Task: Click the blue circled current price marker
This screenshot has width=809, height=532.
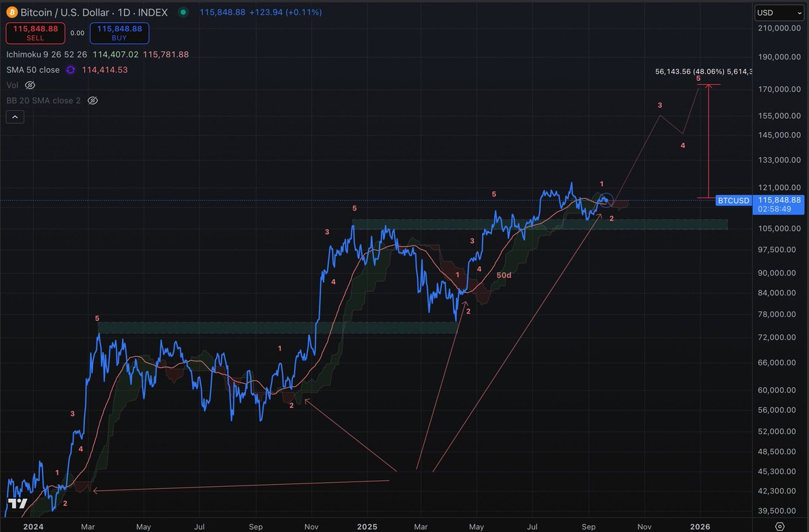Action: coord(605,200)
